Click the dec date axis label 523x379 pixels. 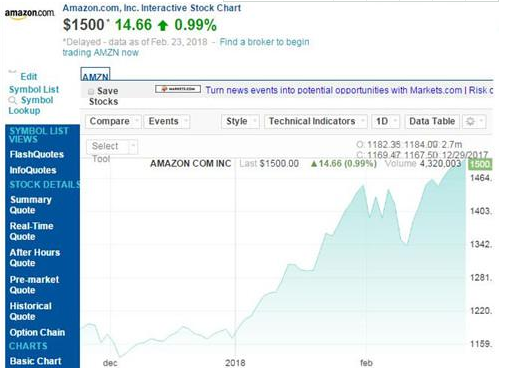[110, 363]
